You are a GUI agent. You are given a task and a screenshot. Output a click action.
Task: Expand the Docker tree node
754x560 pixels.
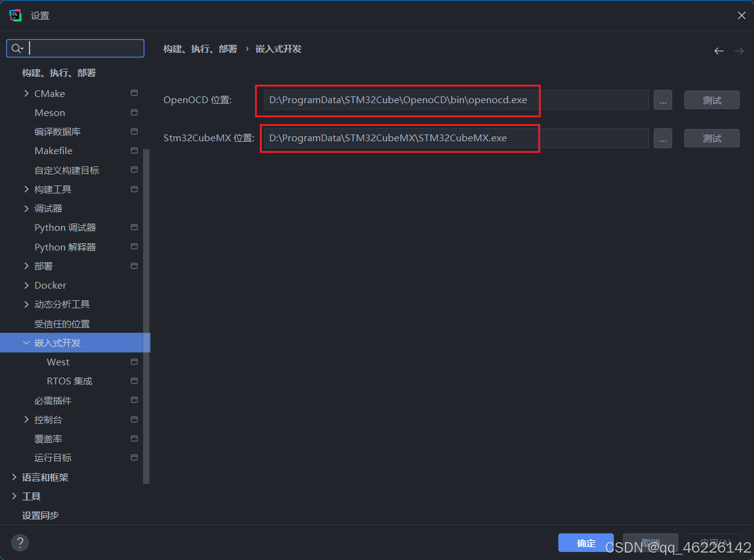pos(26,285)
